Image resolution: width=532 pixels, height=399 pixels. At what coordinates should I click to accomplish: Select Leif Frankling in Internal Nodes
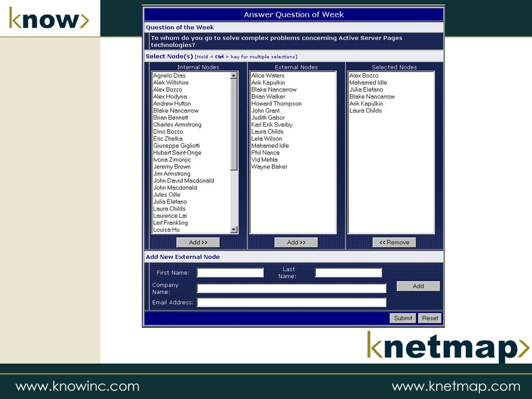[x=170, y=223]
